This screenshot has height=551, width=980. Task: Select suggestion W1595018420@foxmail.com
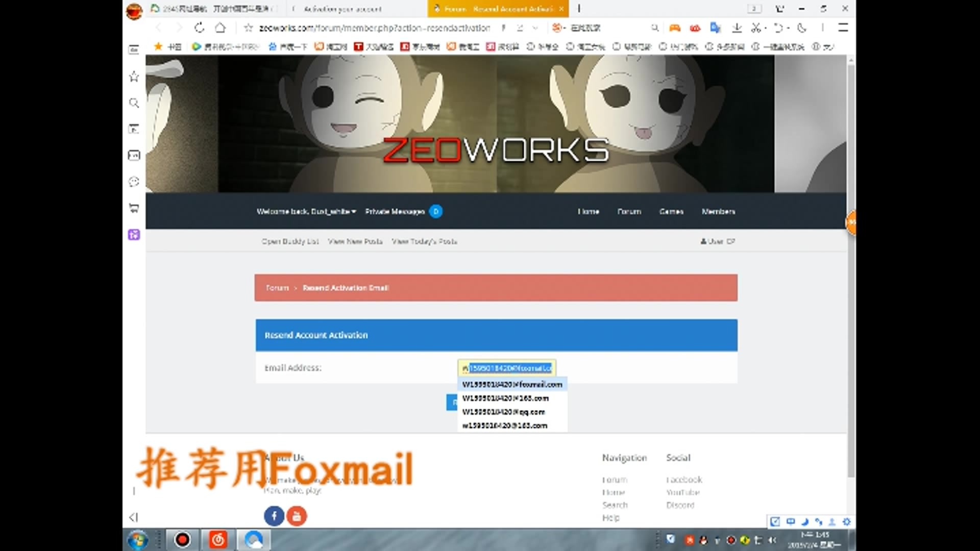point(512,384)
